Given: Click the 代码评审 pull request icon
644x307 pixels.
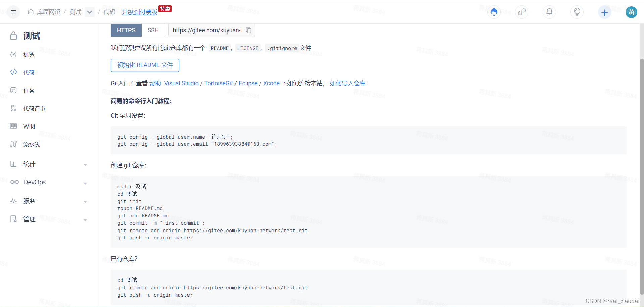Looking at the screenshot, I should 13,108.
